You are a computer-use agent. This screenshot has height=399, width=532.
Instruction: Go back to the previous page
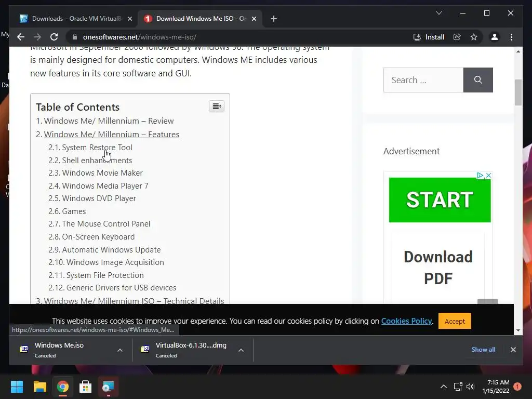21,37
